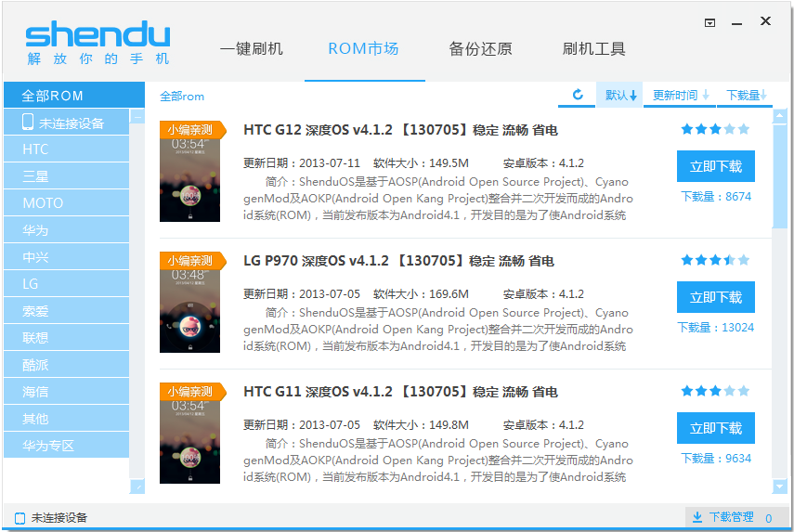
Task: Click the star rating of LG P970 ROM
Action: 714,260
